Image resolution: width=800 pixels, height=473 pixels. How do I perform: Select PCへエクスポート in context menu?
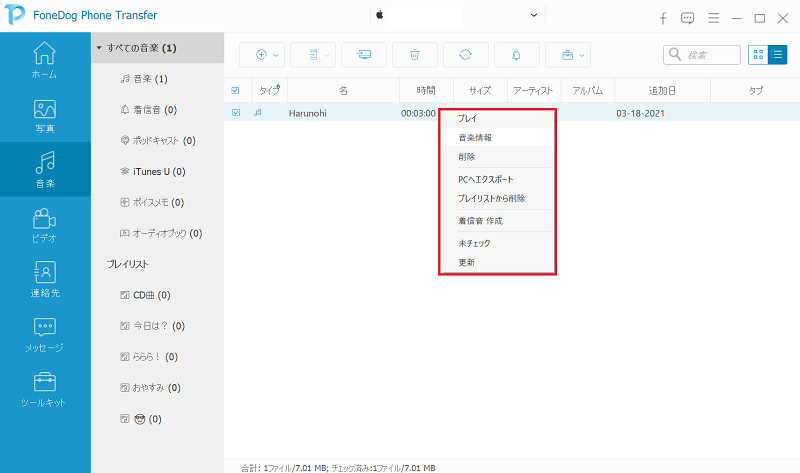coord(485,180)
